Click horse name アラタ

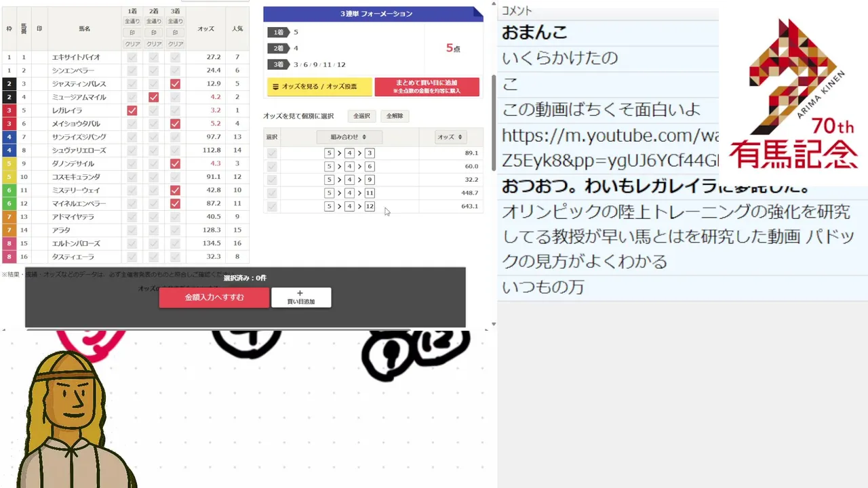click(61, 230)
